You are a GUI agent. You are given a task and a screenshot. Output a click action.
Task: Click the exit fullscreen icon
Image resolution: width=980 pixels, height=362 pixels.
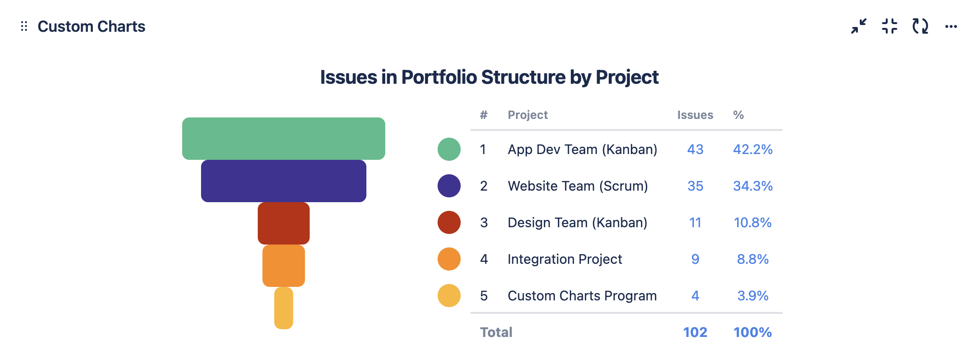(890, 26)
